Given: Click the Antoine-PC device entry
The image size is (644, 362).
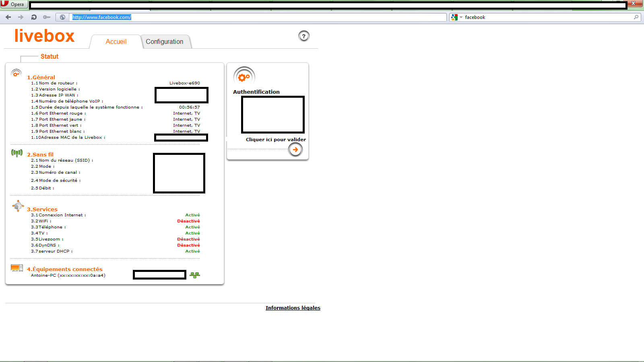Looking at the screenshot, I should (68, 276).
